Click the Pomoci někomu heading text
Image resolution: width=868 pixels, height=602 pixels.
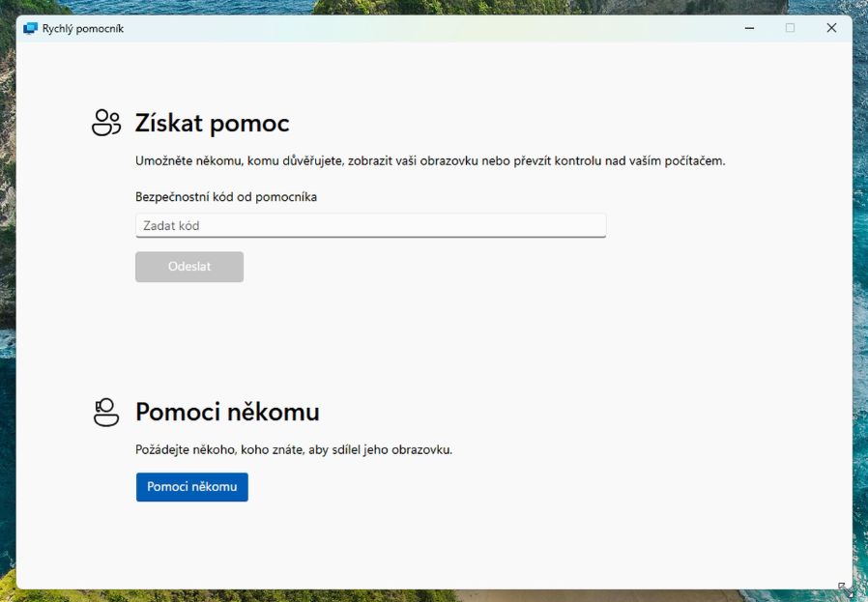[x=227, y=412]
